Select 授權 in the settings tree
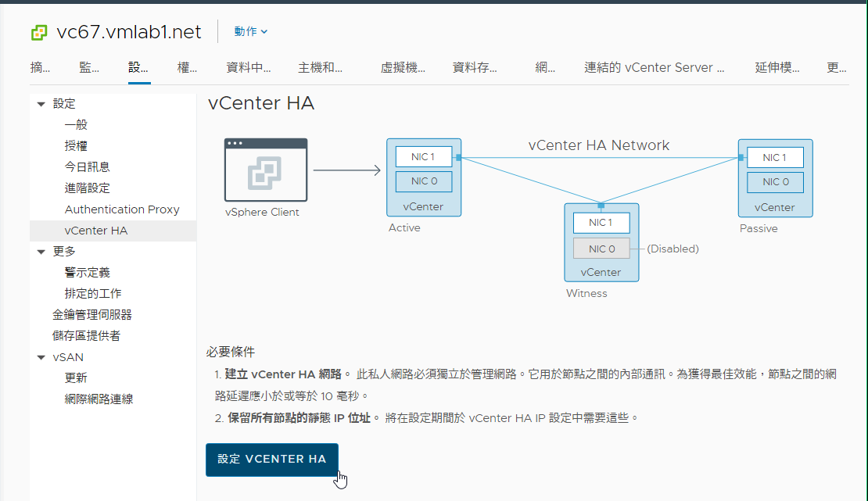The width and height of the screenshot is (868, 501). [76, 146]
